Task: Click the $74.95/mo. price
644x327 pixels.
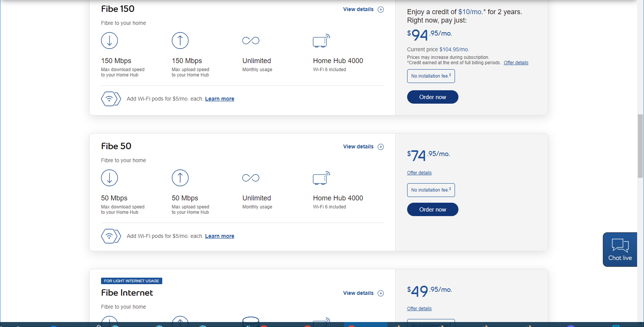Action: point(429,155)
